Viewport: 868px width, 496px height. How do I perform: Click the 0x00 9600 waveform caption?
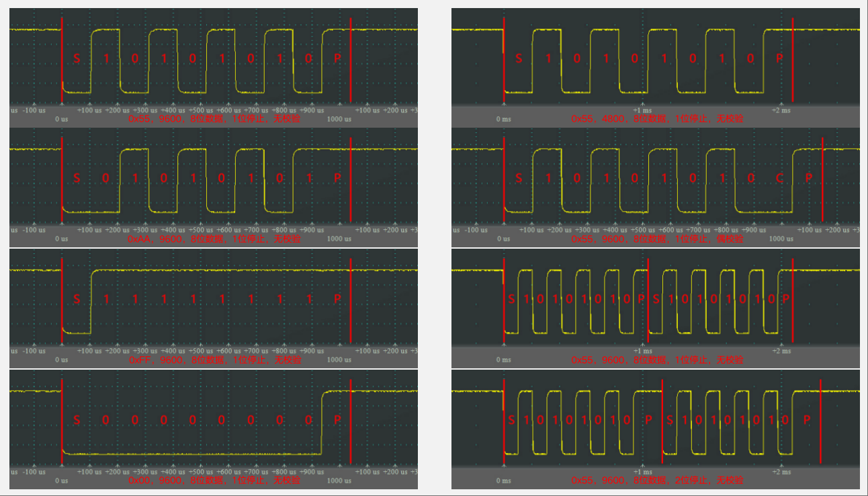pos(214,481)
